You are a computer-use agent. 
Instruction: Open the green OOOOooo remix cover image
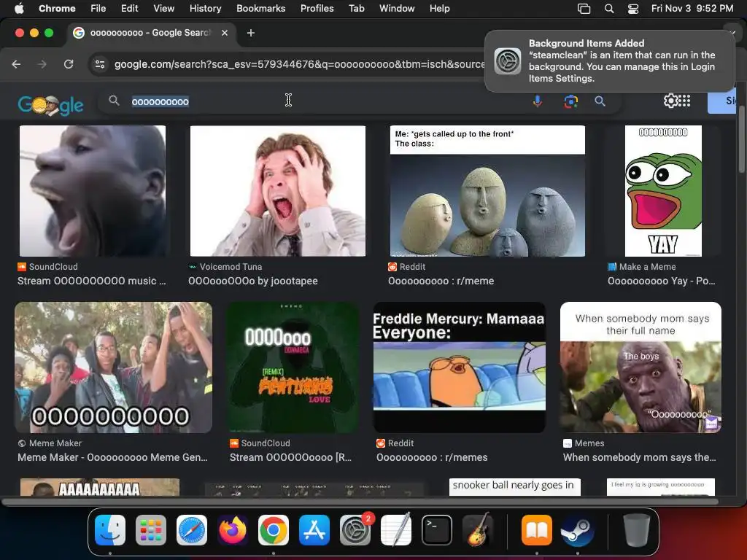(x=293, y=367)
